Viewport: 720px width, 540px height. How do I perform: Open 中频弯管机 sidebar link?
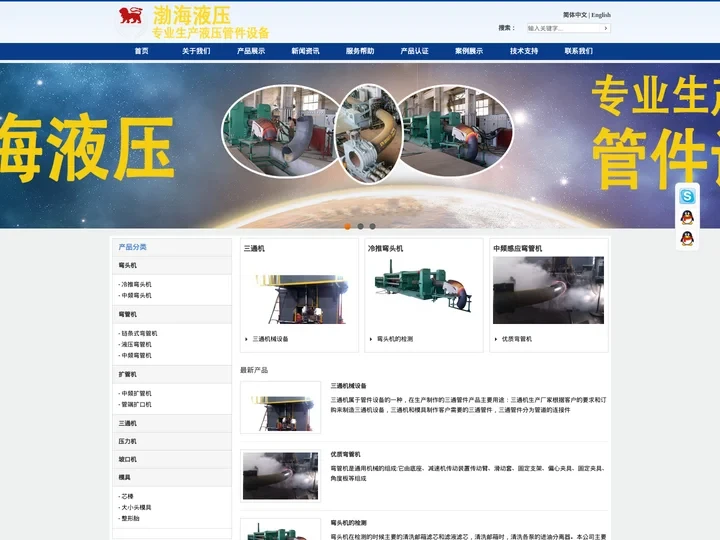(x=136, y=355)
